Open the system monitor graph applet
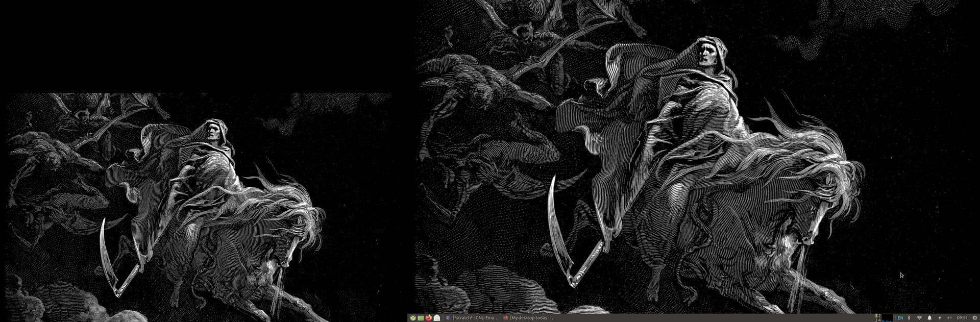 887,318
